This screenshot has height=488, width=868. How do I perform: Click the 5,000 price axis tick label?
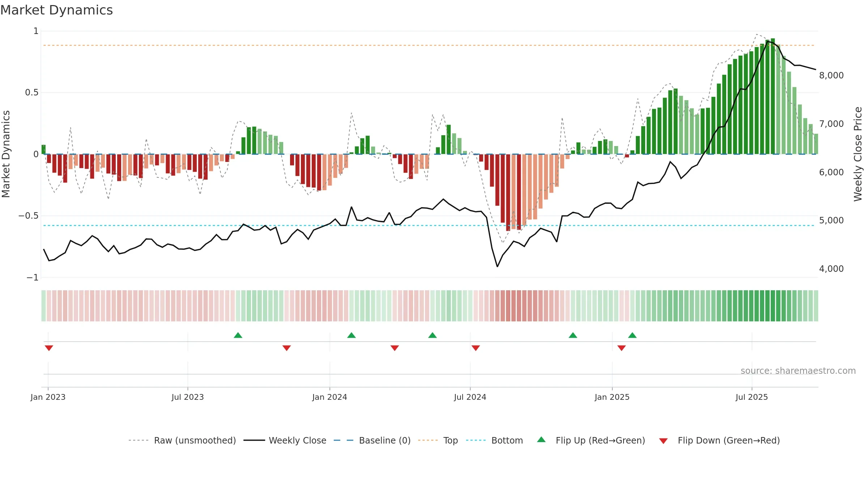pos(831,221)
